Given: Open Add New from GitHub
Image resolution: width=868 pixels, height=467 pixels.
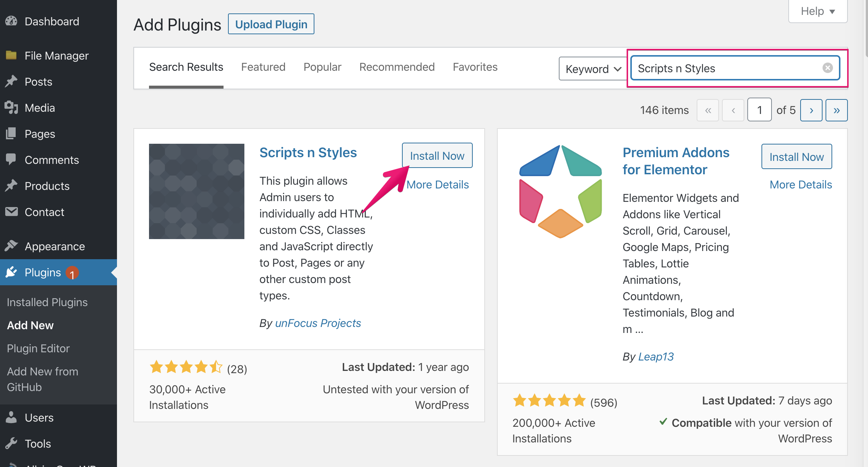Looking at the screenshot, I should click(x=43, y=379).
